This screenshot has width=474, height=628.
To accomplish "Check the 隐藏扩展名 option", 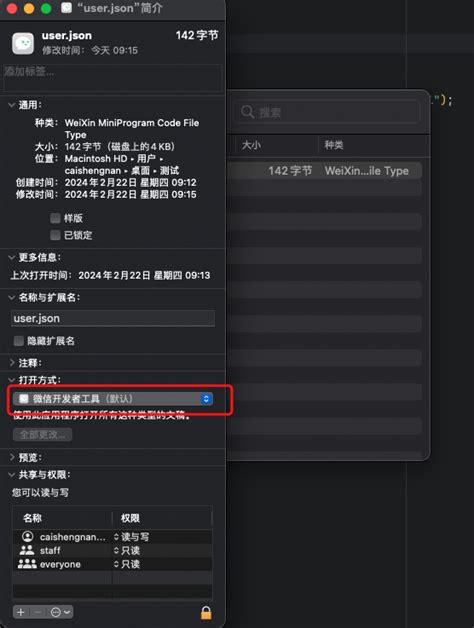I will coord(18,341).
